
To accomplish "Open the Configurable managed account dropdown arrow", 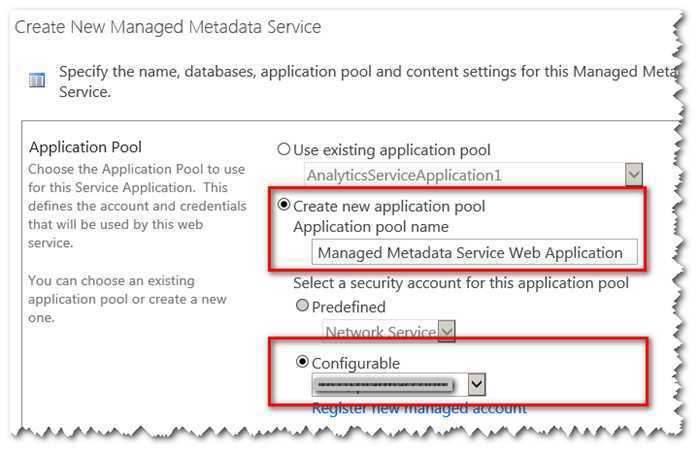I will click(x=478, y=384).
